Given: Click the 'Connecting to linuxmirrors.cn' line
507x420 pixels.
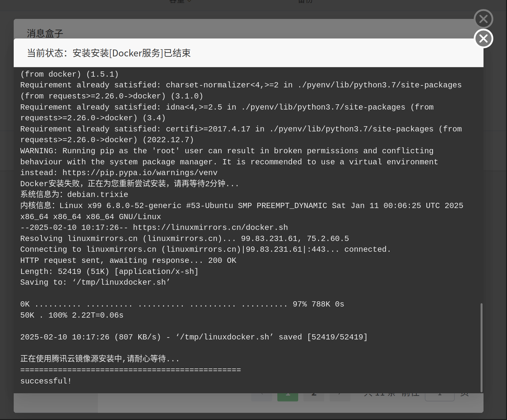Looking at the screenshot, I should pyautogui.click(x=206, y=249).
